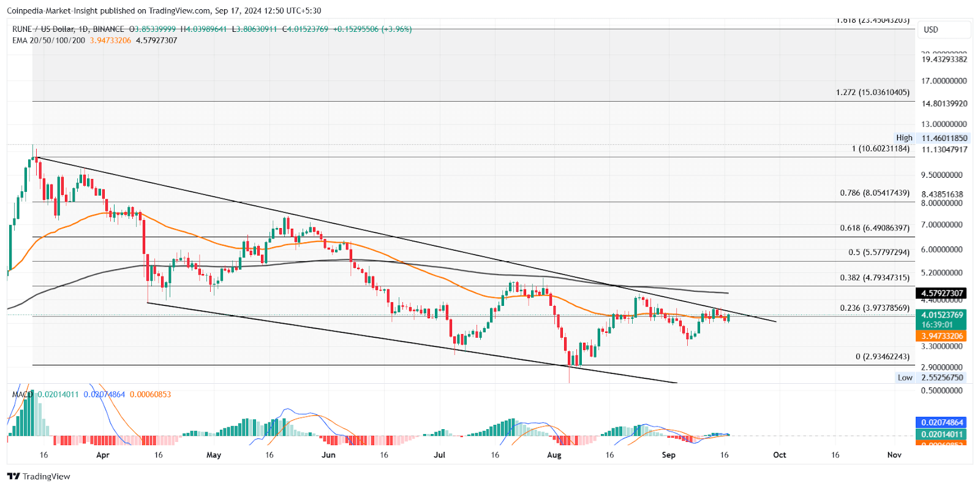Select the MACD indicator label

pyautogui.click(x=23, y=394)
